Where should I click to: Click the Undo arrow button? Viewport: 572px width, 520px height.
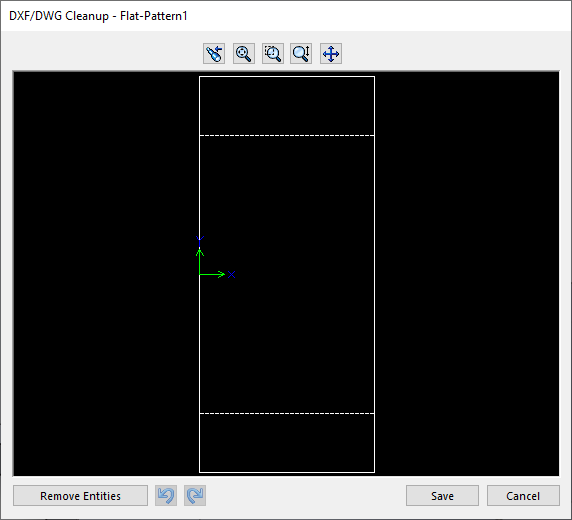166,496
